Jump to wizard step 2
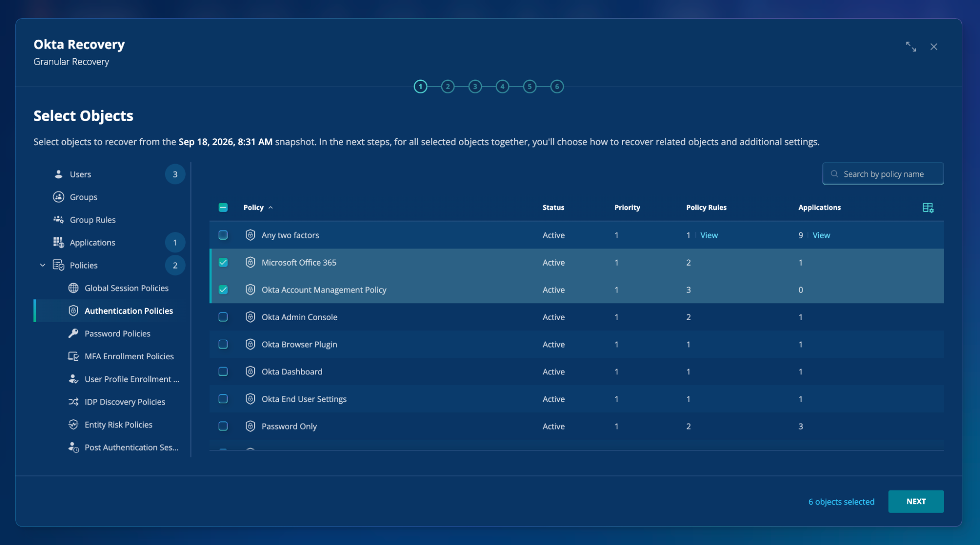The image size is (980, 545). point(448,87)
